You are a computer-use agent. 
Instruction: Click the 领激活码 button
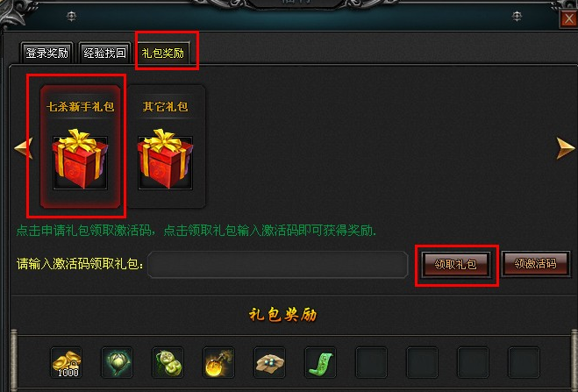tap(536, 263)
